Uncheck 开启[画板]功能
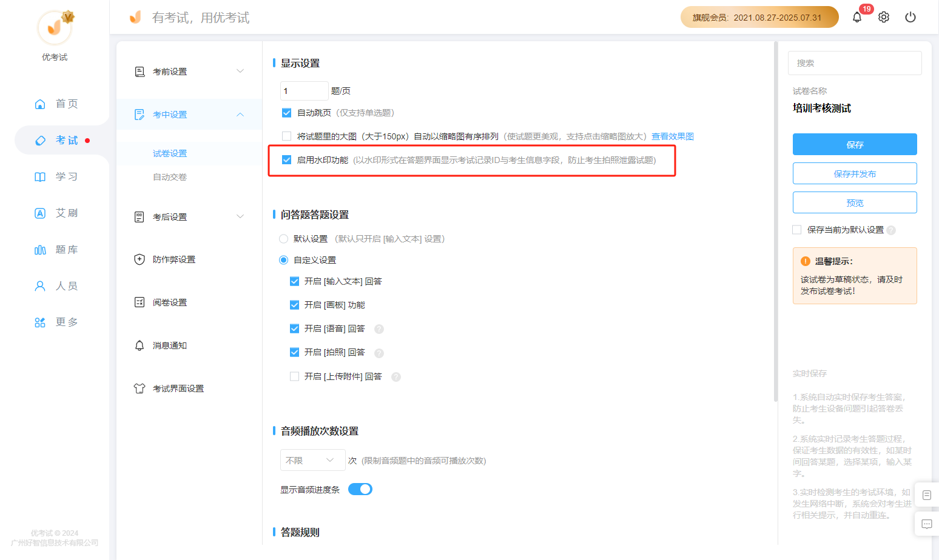Screen dimensions: 939x560 click(295, 305)
